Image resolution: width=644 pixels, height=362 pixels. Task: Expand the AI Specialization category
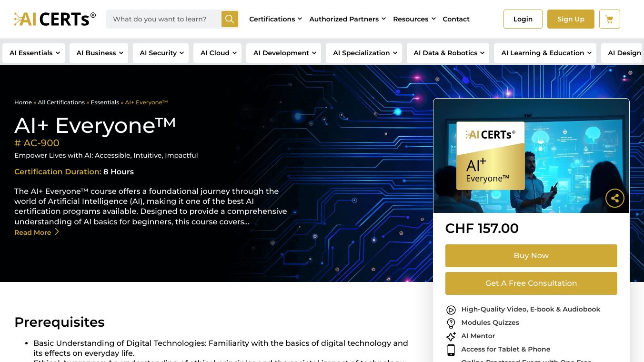click(x=365, y=53)
